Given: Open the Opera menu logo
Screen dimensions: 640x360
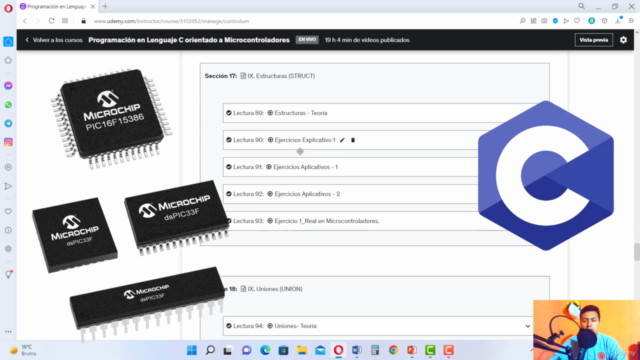Looking at the screenshot, I should [8, 8].
